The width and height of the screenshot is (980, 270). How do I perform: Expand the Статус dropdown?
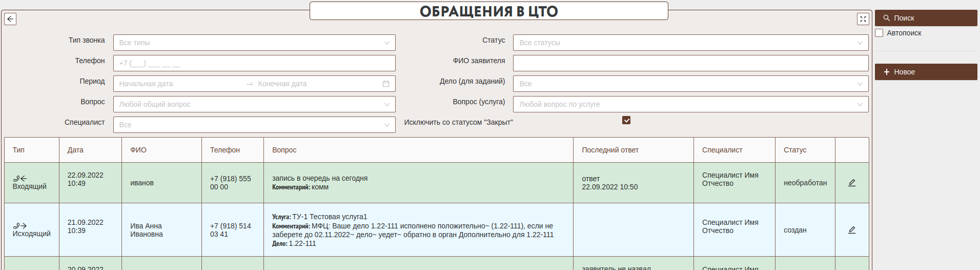point(690,43)
